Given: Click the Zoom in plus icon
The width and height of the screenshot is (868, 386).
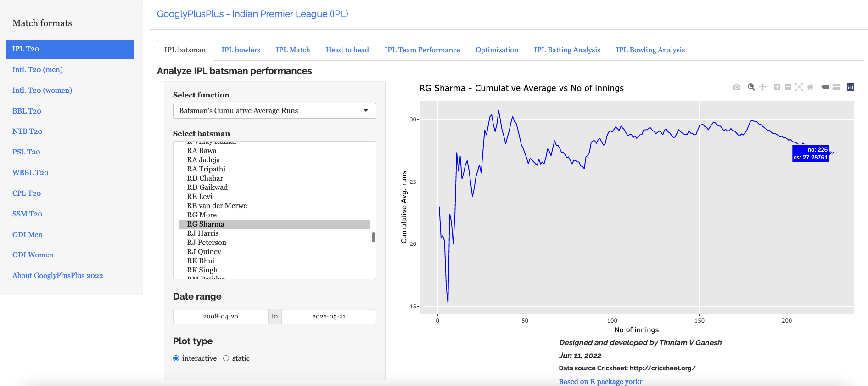Looking at the screenshot, I should tap(777, 87).
